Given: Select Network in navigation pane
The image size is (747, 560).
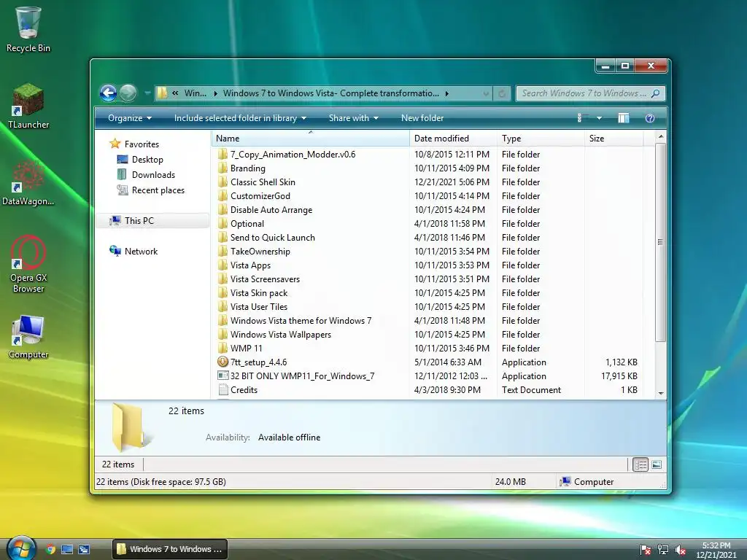Looking at the screenshot, I should 141,251.
